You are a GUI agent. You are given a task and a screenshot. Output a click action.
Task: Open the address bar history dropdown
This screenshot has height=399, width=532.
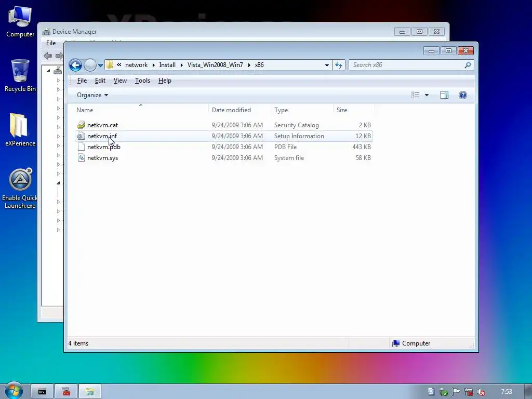327,65
